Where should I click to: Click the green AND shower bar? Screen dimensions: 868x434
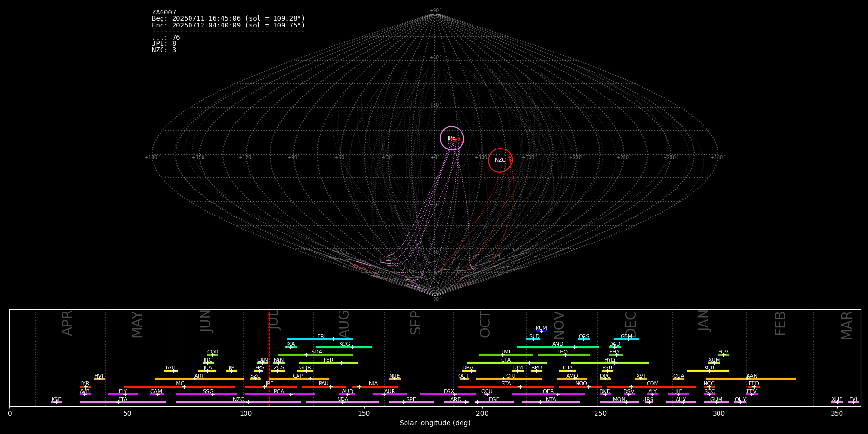[558, 347]
